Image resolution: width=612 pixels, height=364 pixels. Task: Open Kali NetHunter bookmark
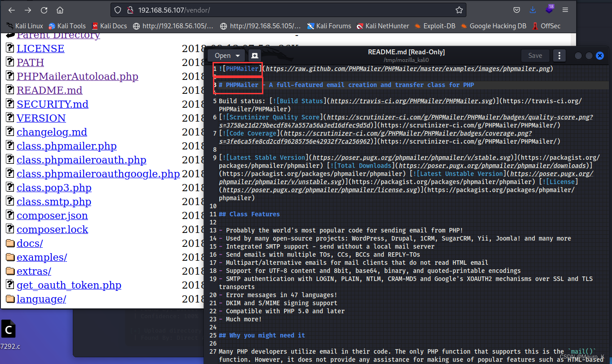coord(383,26)
